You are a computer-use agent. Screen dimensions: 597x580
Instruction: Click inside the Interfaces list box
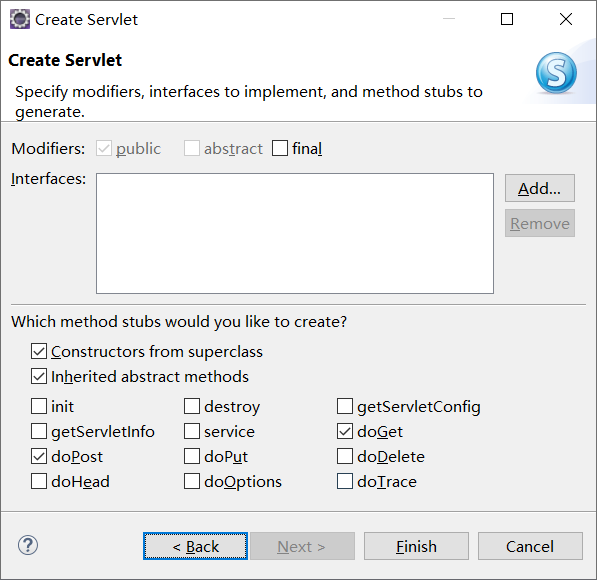coord(295,233)
